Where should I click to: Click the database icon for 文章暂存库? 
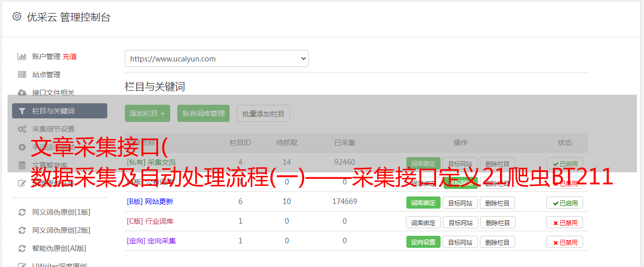coord(22,165)
